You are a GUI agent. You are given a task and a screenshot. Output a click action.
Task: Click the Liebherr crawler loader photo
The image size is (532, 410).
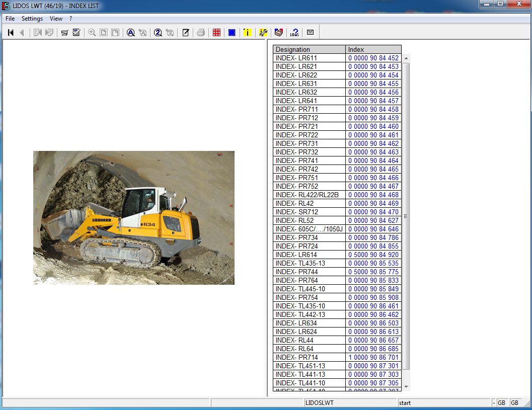point(134,218)
